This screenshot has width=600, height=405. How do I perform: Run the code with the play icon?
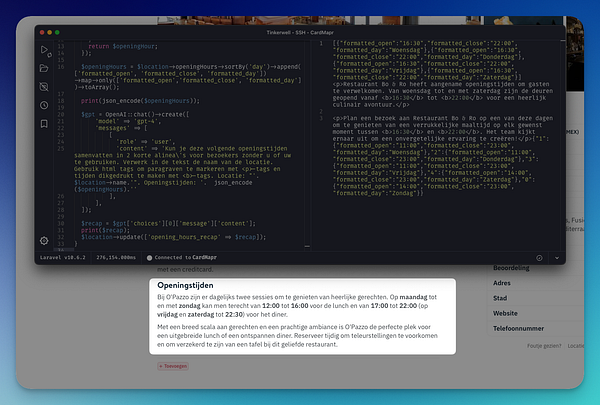pyautogui.click(x=44, y=50)
